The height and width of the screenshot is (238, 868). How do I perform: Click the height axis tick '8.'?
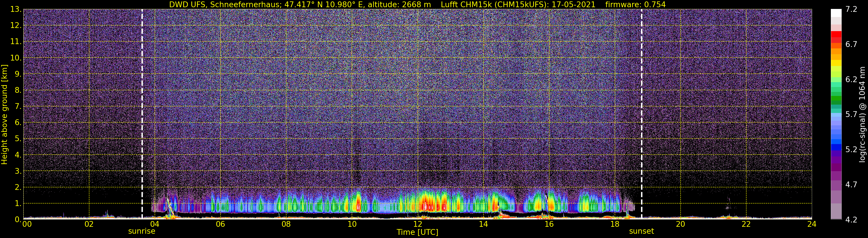(18, 90)
